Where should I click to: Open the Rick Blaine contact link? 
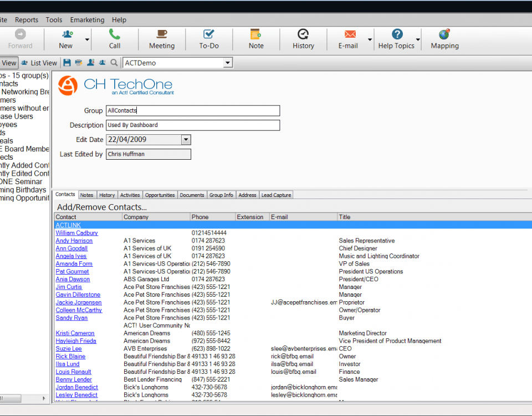70,357
